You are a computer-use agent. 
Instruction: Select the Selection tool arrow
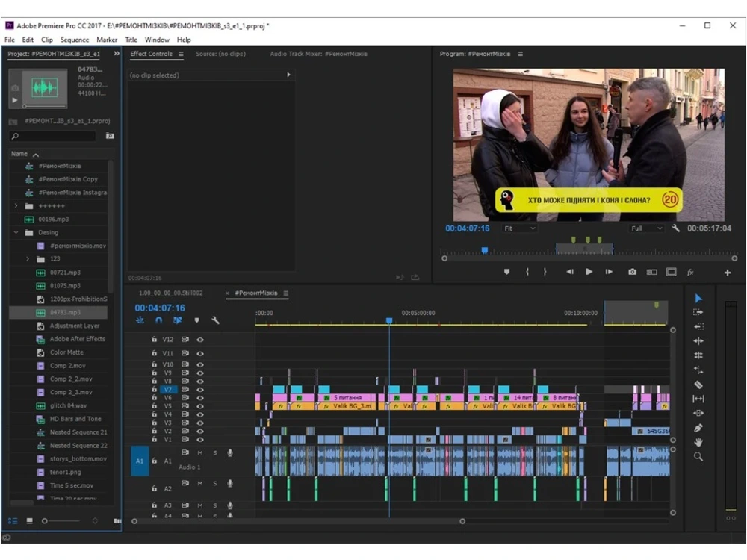(x=698, y=298)
